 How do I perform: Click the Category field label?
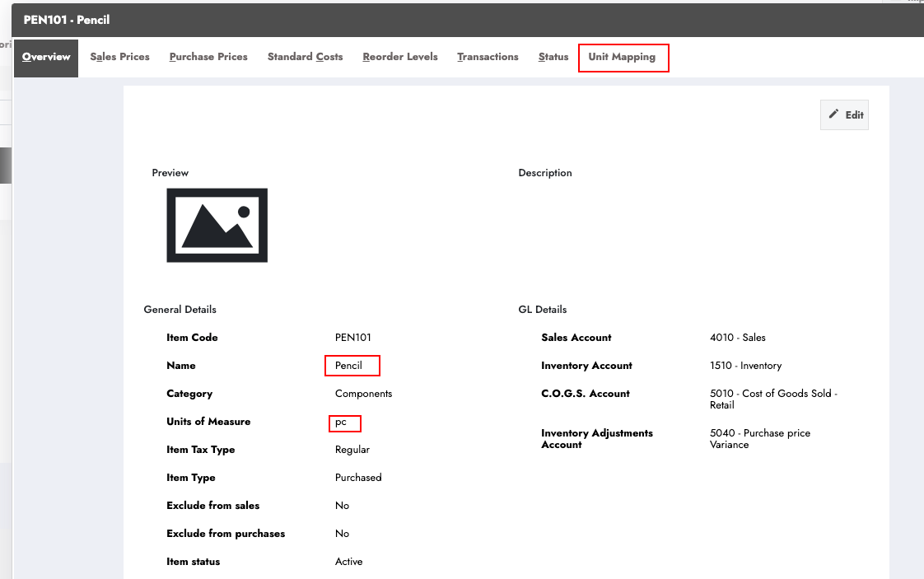tap(189, 394)
